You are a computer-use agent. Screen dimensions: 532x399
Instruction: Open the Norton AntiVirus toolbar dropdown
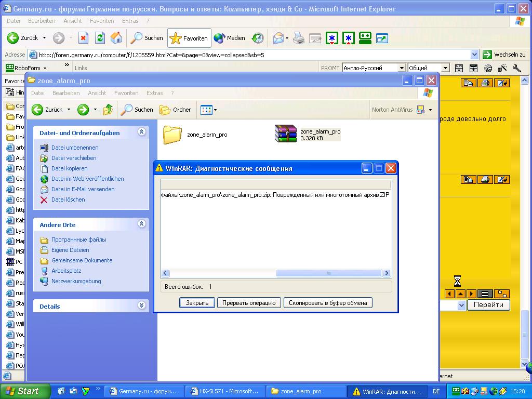(x=431, y=110)
